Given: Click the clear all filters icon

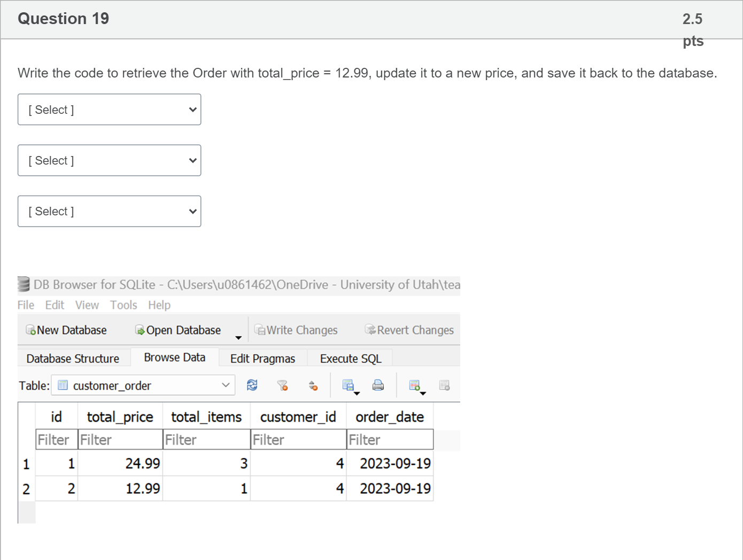Looking at the screenshot, I should click(283, 385).
